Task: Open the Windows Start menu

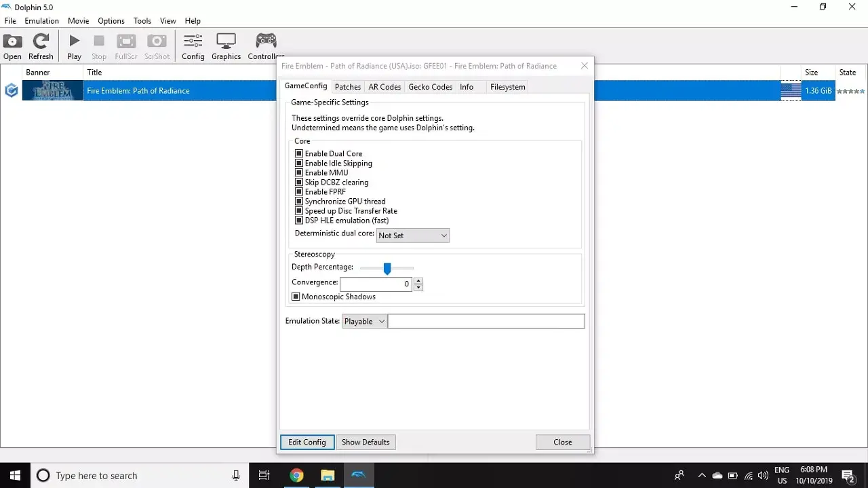Action: pyautogui.click(x=15, y=475)
